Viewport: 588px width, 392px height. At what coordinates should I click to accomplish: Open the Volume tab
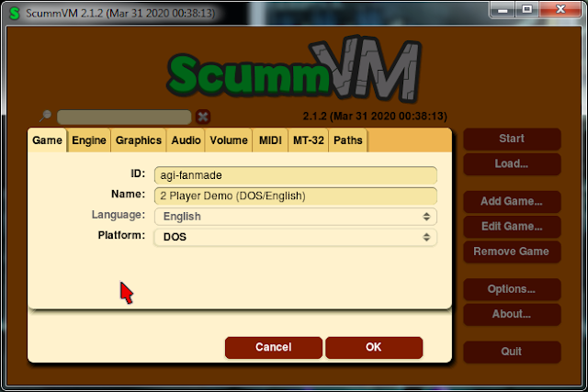(229, 140)
